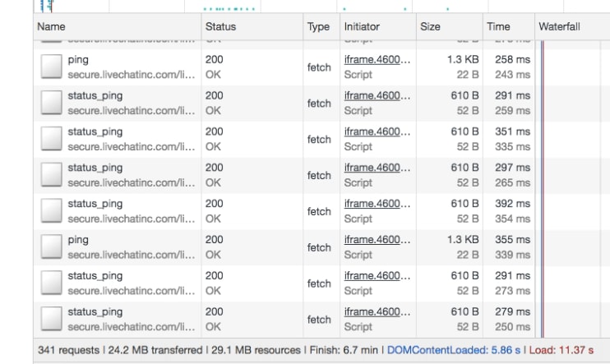Click the Waterfall column header
This screenshot has height=364, width=610.
pos(572,26)
